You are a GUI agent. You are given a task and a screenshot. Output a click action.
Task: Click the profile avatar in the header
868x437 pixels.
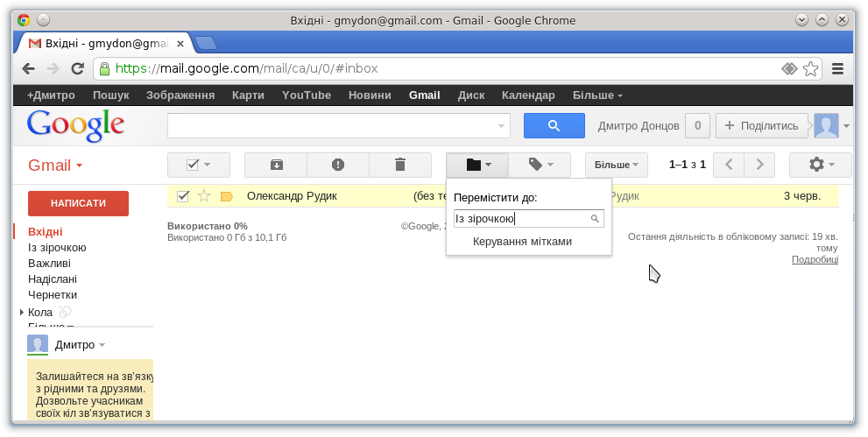coord(827,125)
